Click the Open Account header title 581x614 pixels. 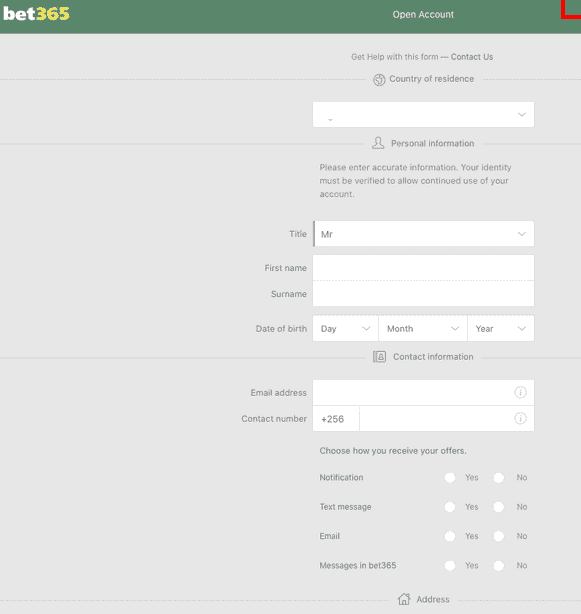coord(423,14)
